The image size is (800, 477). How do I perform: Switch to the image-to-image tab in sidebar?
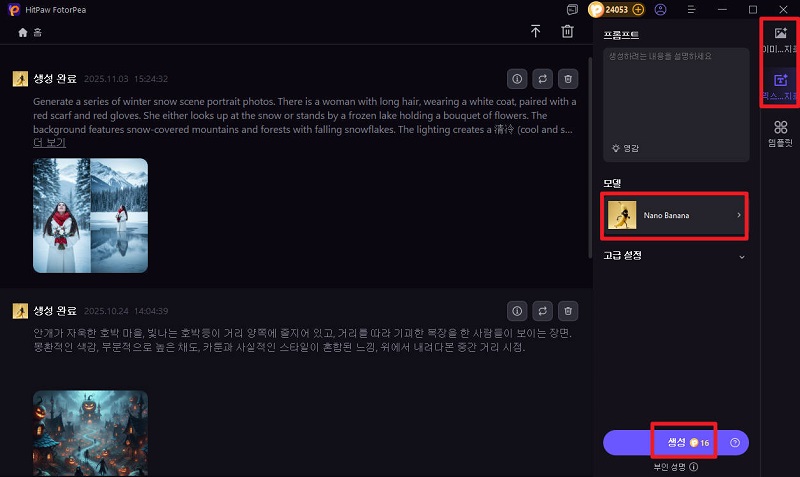(x=780, y=41)
